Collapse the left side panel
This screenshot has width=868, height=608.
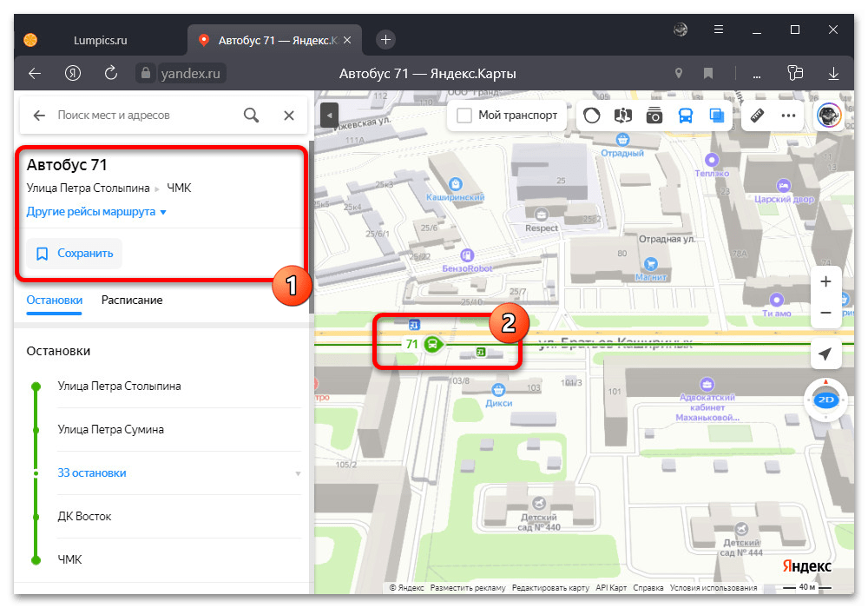(x=328, y=116)
